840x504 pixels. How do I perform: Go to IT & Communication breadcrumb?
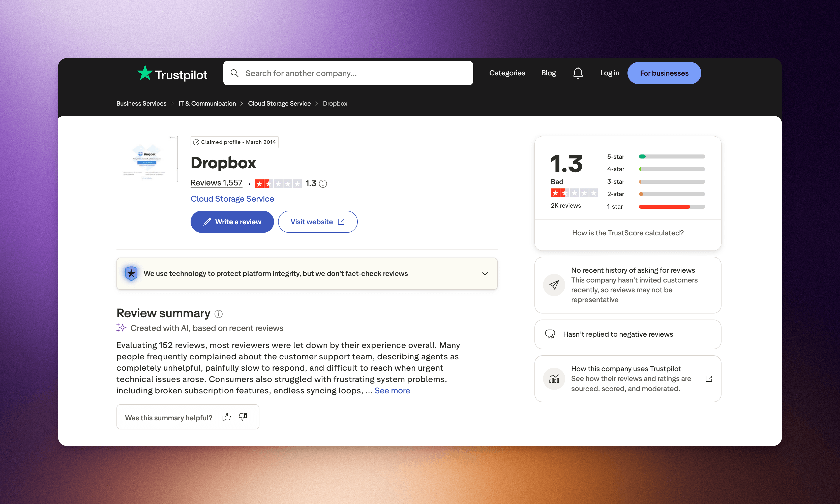click(207, 104)
